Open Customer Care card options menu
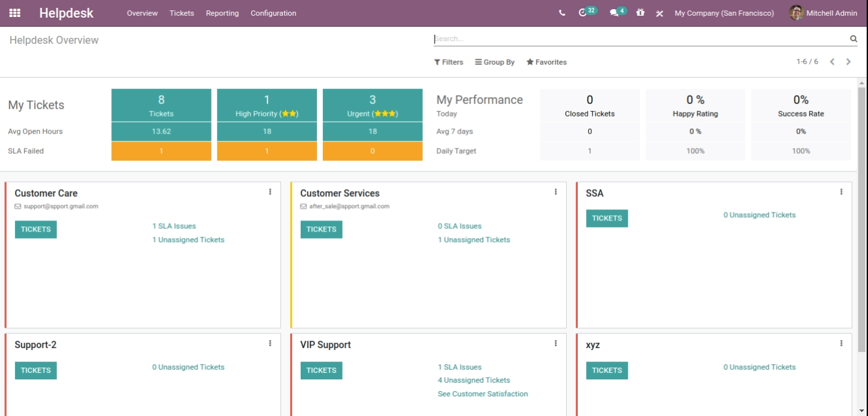The height and width of the screenshot is (416, 868). [x=270, y=192]
